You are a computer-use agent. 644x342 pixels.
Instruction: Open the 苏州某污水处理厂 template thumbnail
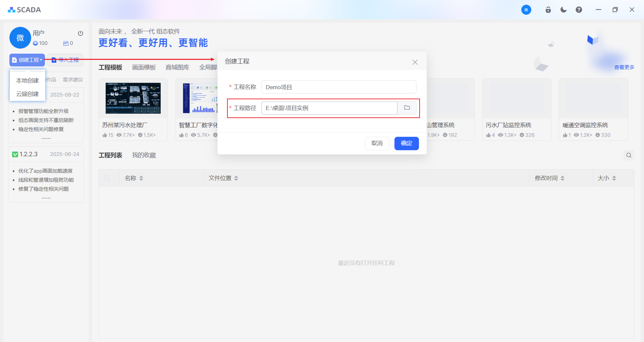pyautogui.click(x=133, y=98)
